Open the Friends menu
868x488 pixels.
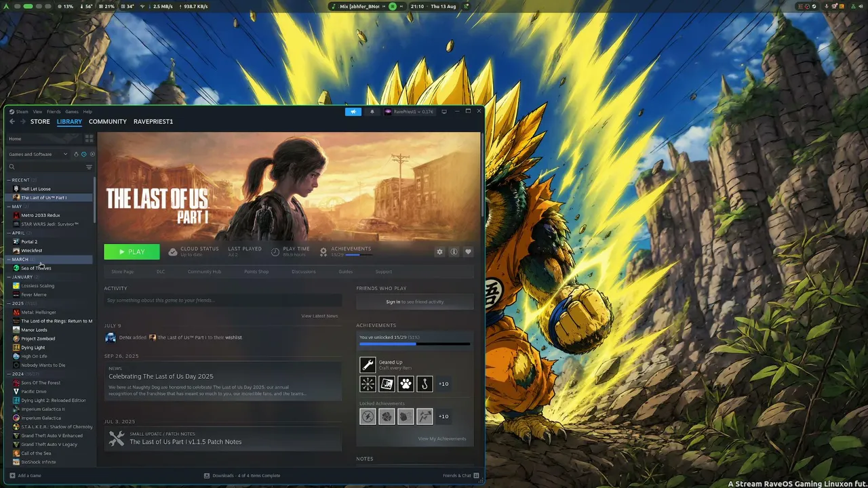point(54,112)
